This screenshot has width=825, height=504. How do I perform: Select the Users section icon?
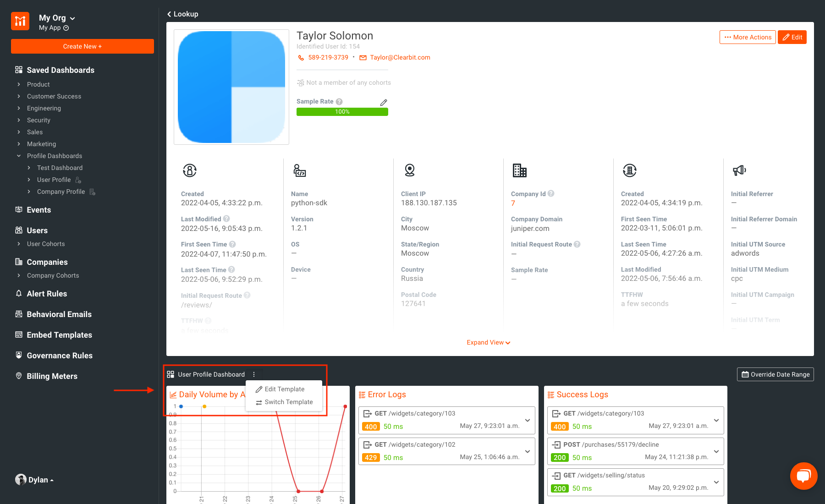tap(19, 230)
